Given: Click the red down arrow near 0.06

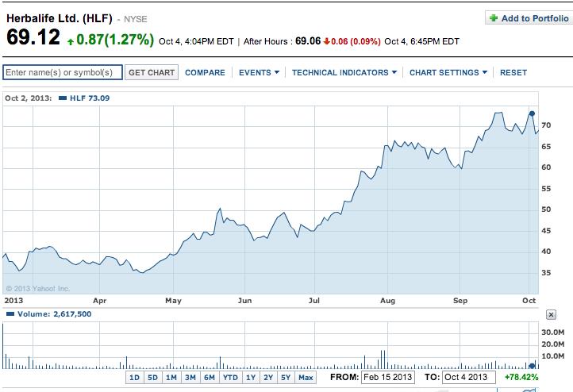Looking at the screenshot, I should pos(327,41).
